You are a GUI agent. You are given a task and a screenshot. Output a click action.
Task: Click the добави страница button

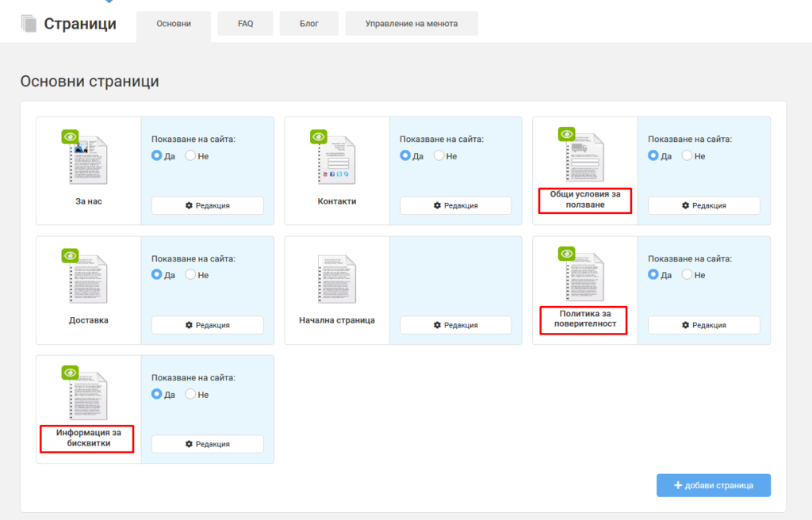[x=714, y=485]
